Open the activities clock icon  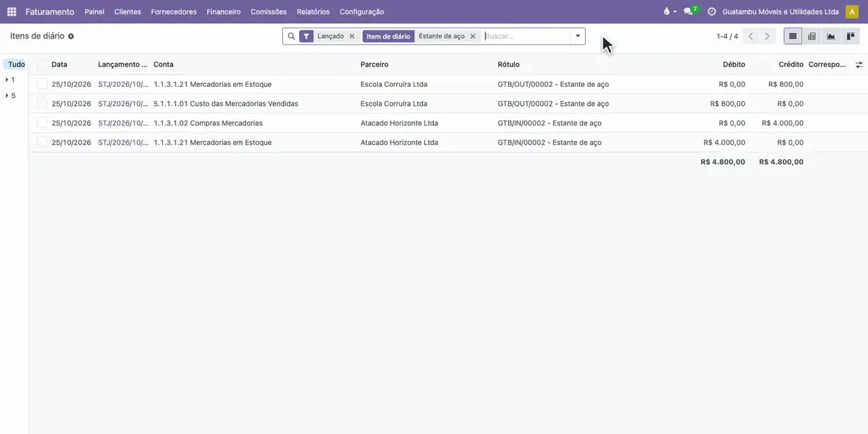pyautogui.click(x=711, y=12)
